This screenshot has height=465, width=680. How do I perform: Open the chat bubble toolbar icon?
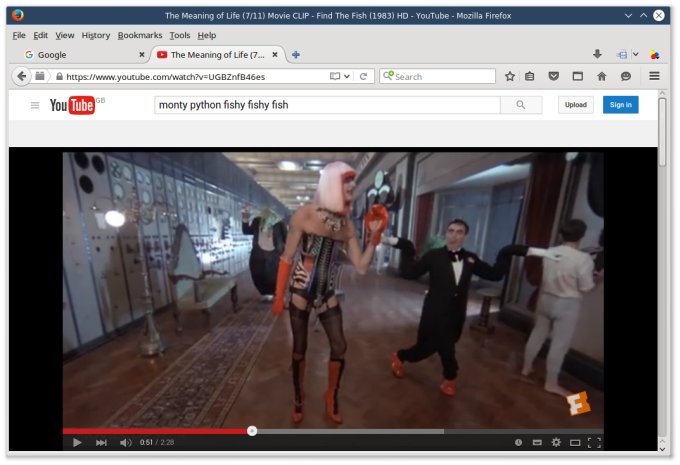click(x=625, y=76)
